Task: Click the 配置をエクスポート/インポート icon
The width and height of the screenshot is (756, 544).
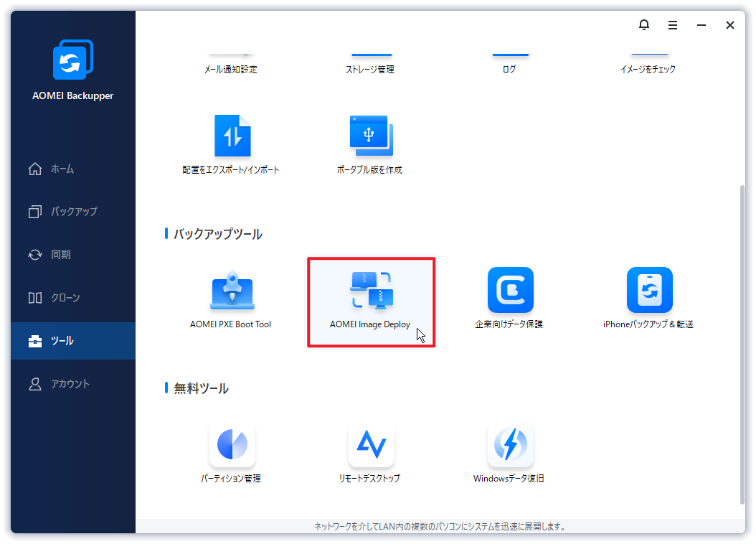Action: [x=232, y=136]
